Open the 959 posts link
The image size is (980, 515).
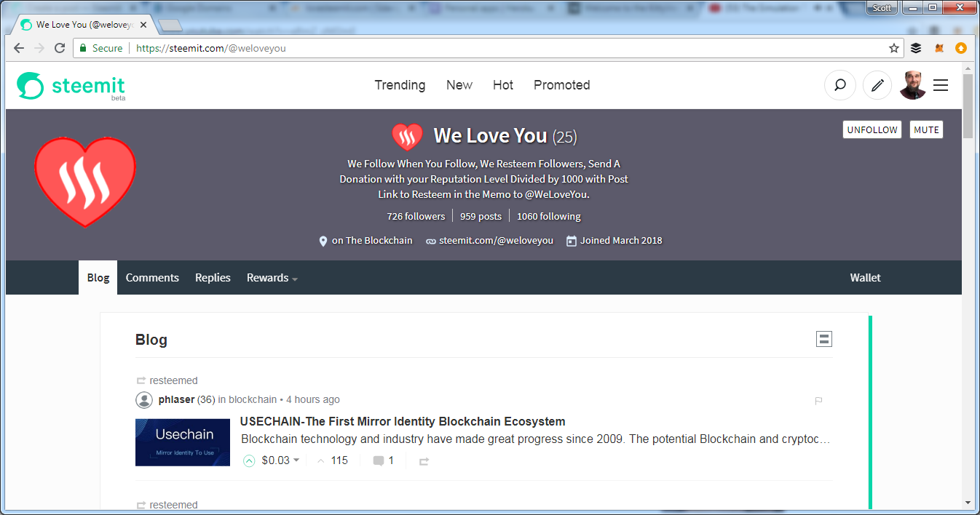click(481, 217)
